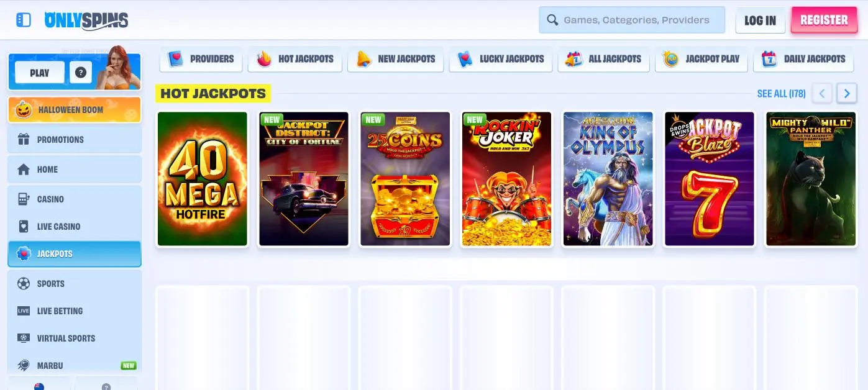Click the OnlySpins sidebar toggle icon top-left
This screenshot has width=868, height=390.
[24, 19]
